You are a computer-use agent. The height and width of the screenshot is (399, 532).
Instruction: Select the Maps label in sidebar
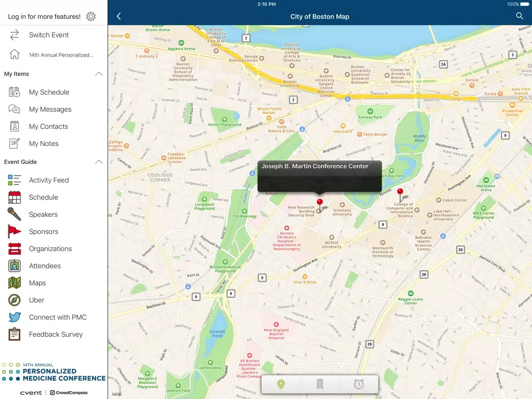point(37,283)
